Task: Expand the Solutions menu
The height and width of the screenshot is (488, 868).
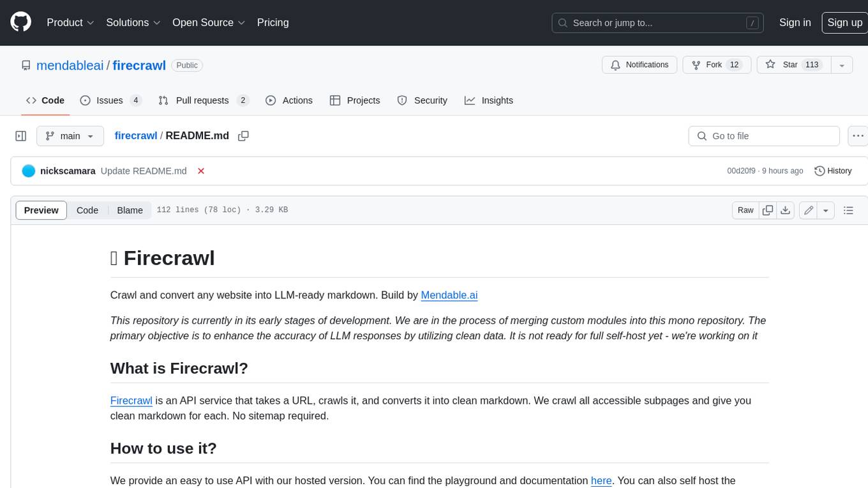Action: click(x=133, y=22)
